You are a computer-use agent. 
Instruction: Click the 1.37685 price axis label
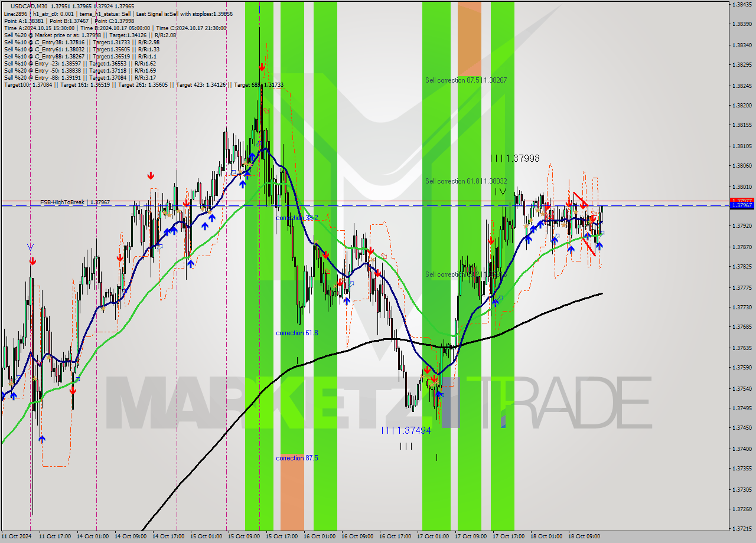click(x=741, y=326)
